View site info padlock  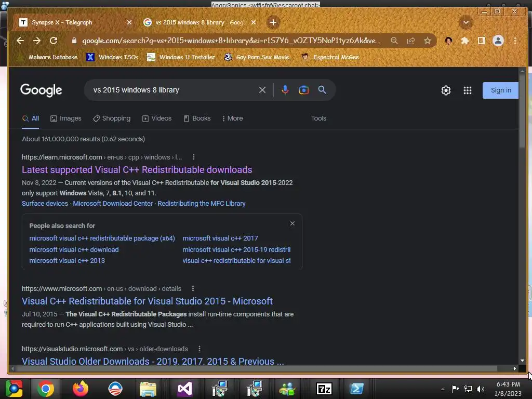74,41
